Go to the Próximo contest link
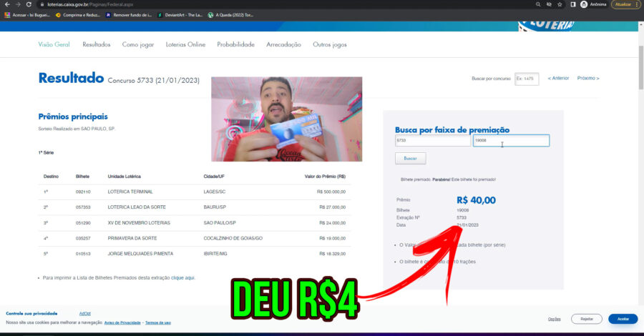Screen dimensions: 644x336 pos(588,78)
